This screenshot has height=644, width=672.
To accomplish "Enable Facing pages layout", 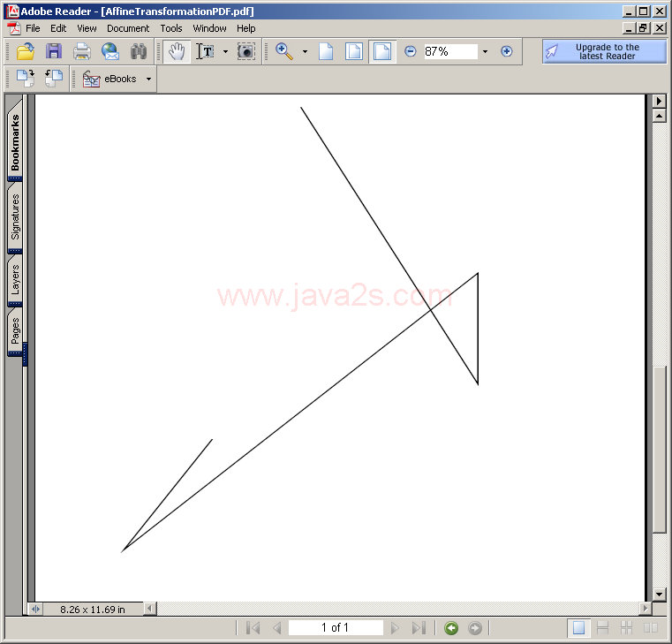I will pos(651,628).
